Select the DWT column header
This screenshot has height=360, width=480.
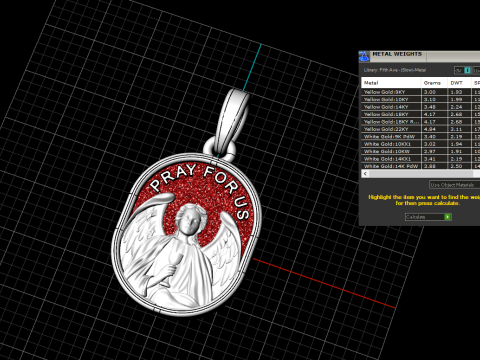(x=459, y=83)
